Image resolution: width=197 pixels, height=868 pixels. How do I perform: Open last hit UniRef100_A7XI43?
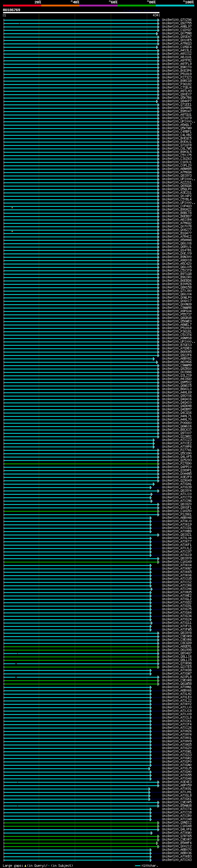[177, 860]
